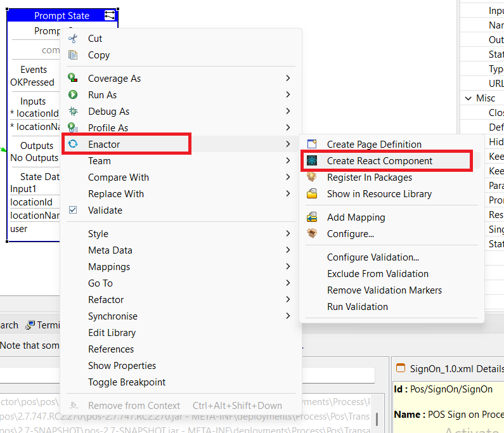Click the Cut scissors icon
Screen dimensions: 504x433
point(73,39)
